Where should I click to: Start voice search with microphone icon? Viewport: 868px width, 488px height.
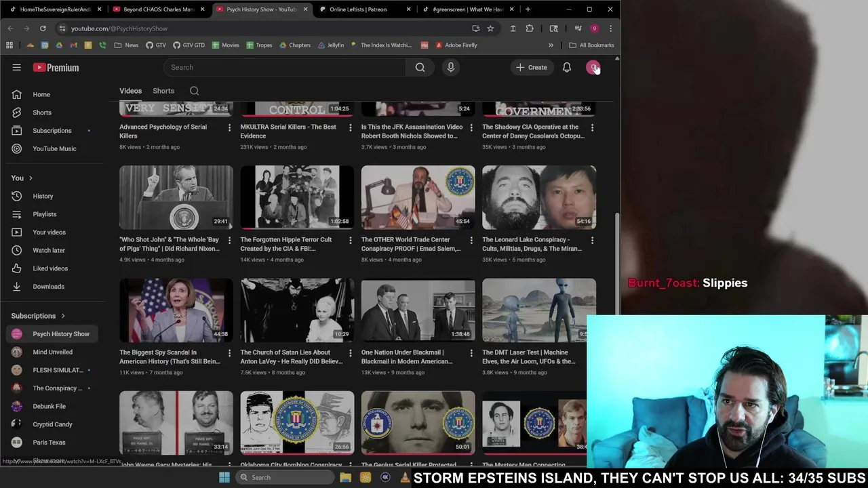coord(451,67)
